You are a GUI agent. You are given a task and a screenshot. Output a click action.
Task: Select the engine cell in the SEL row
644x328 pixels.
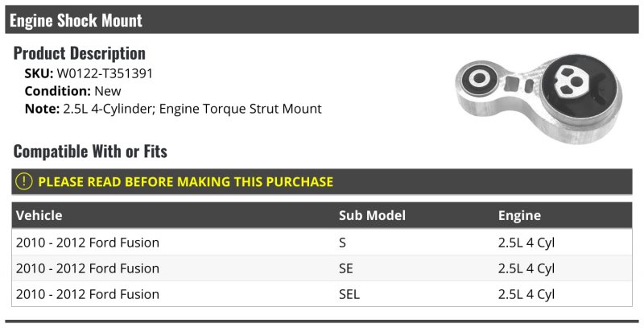point(526,294)
